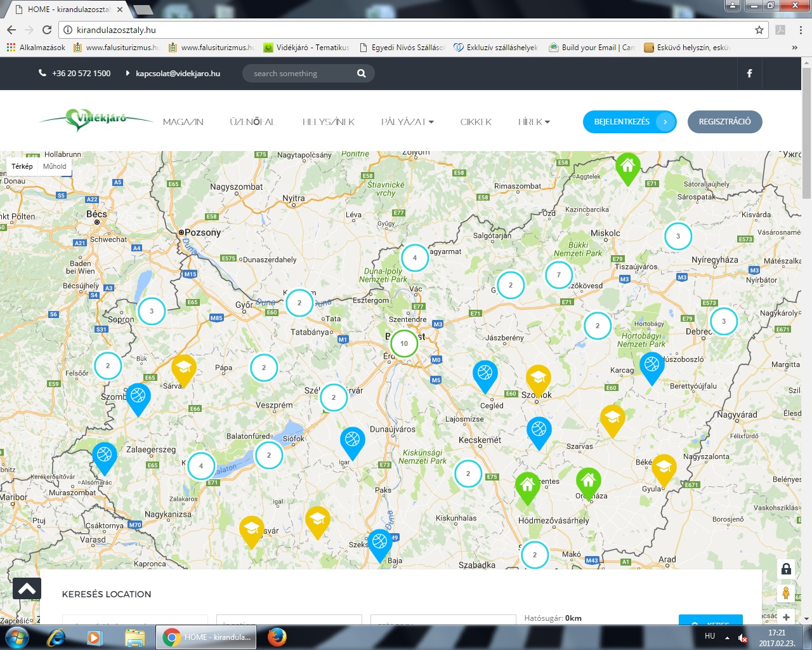Select the Térkép map view
This screenshot has width=812, height=650.
[x=22, y=166]
